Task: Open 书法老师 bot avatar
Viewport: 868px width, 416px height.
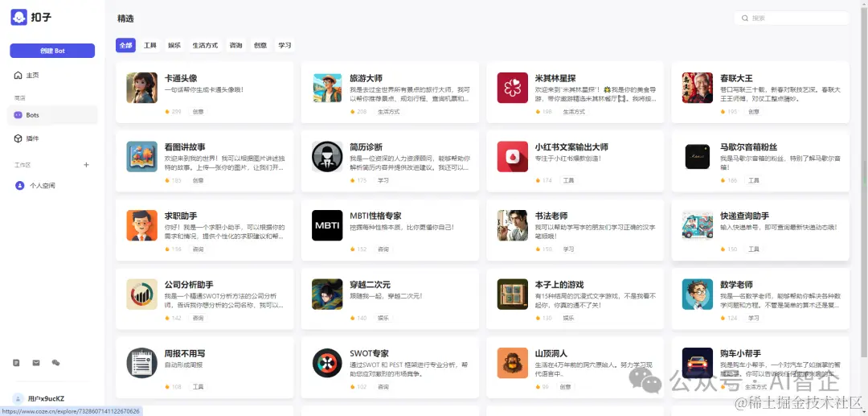Action: click(513, 224)
